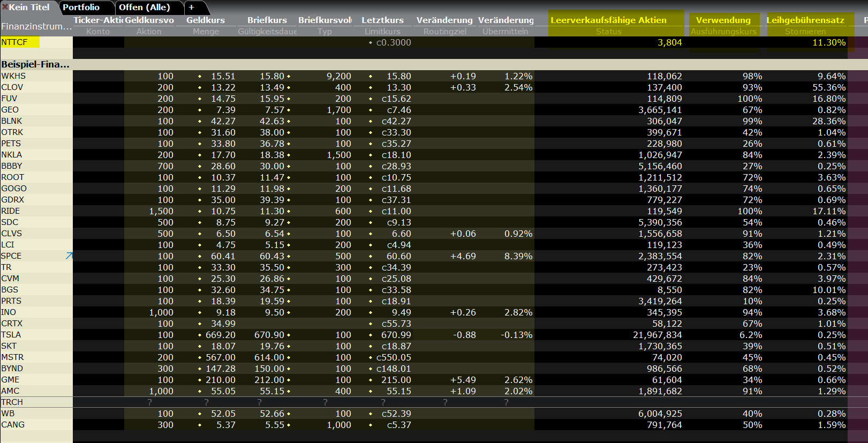
Task: Switch to the Offen (Alle) tab
Action: (145, 7)
